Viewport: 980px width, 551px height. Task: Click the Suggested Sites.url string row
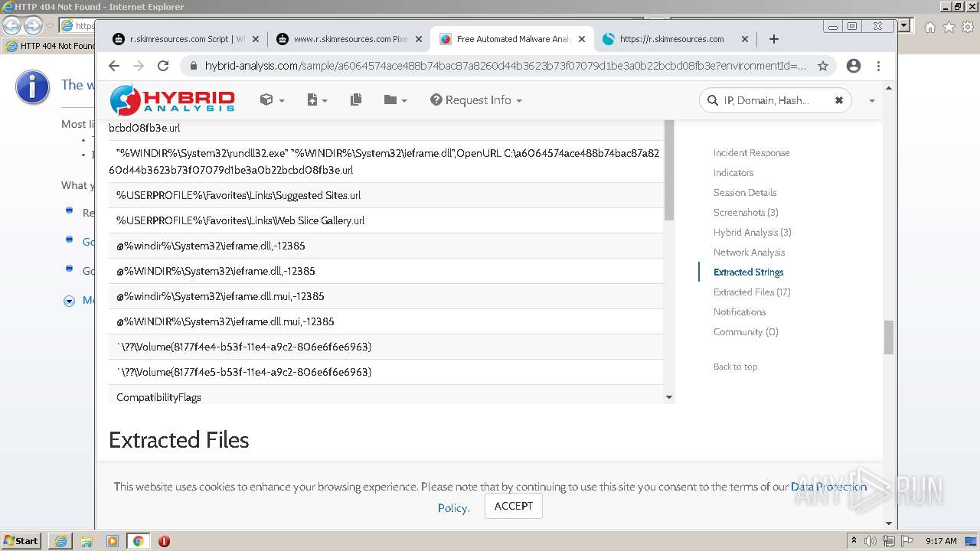(386, 195)
